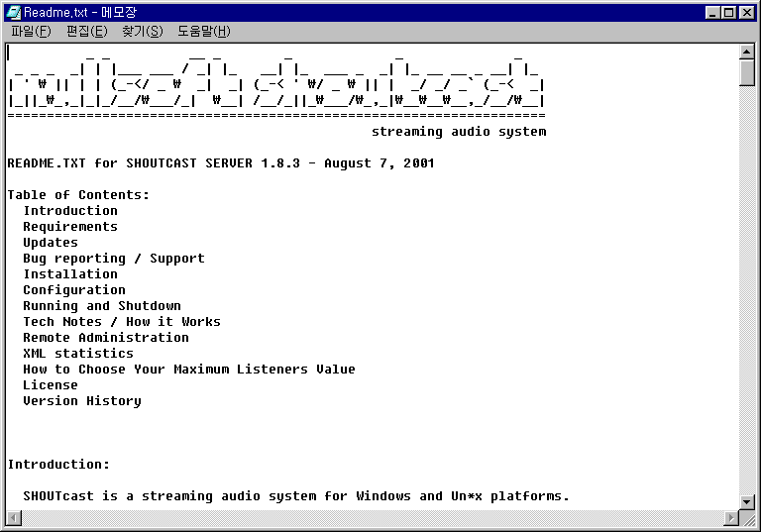Open the 파일(F) menu
Screen dimensions: 761x532
(x=31, y=32)
